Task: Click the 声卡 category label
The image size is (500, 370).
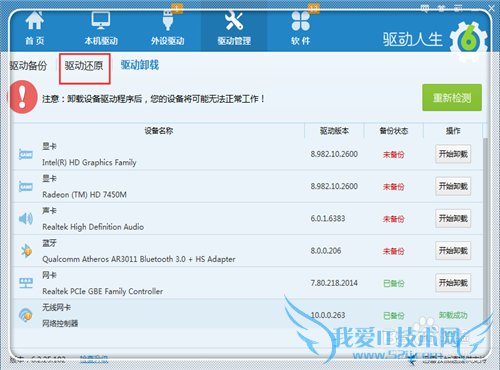Action: coord(49,211)
